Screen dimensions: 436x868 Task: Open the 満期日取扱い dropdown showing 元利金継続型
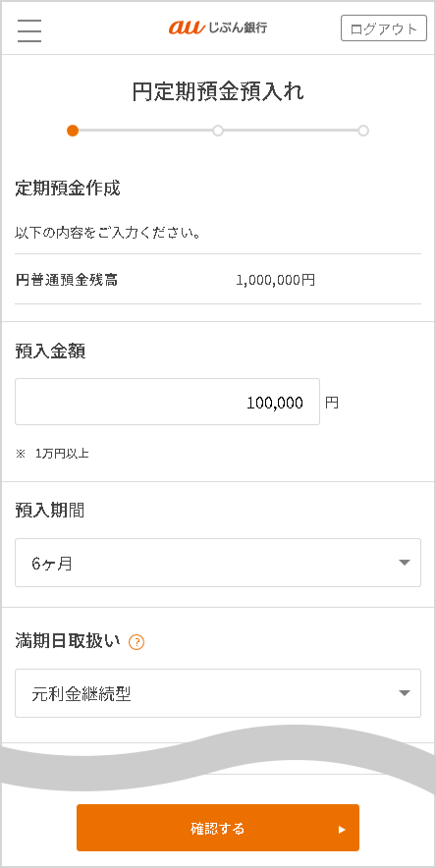coord(218,693)
